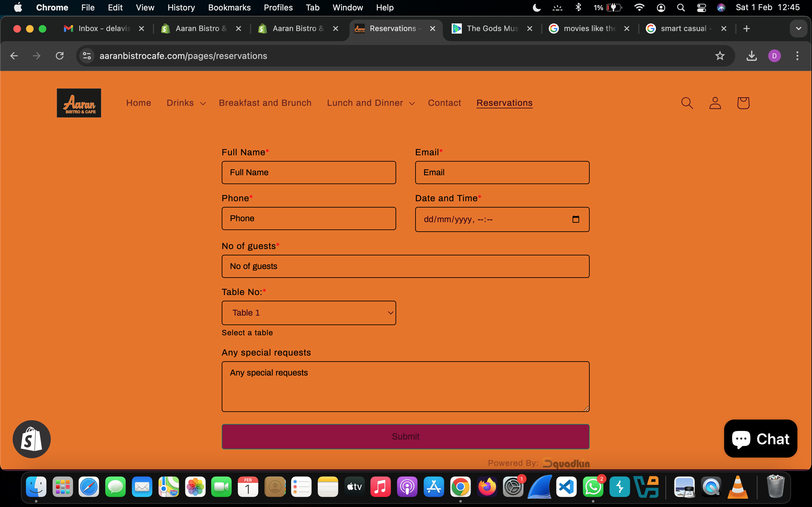This screenshot has height=507, width=812.
Task: Bookmark this page with star icon
Action: pos(719,56)
